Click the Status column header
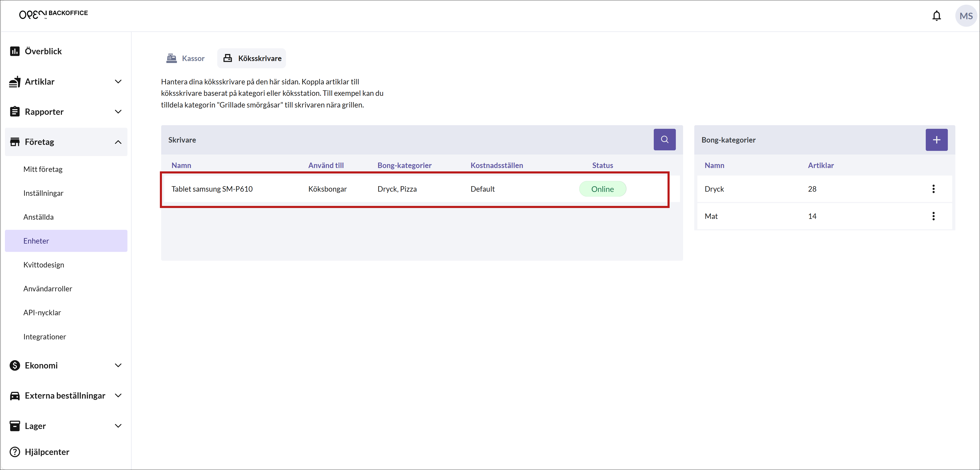Screen dimensions: 980x470 click(x=602, y=165)
